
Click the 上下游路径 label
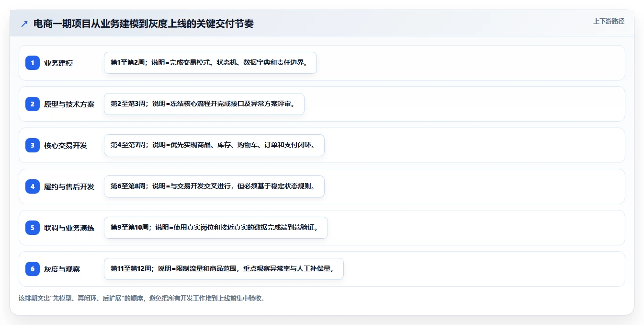pyautogui.click(x=609, y=21)
